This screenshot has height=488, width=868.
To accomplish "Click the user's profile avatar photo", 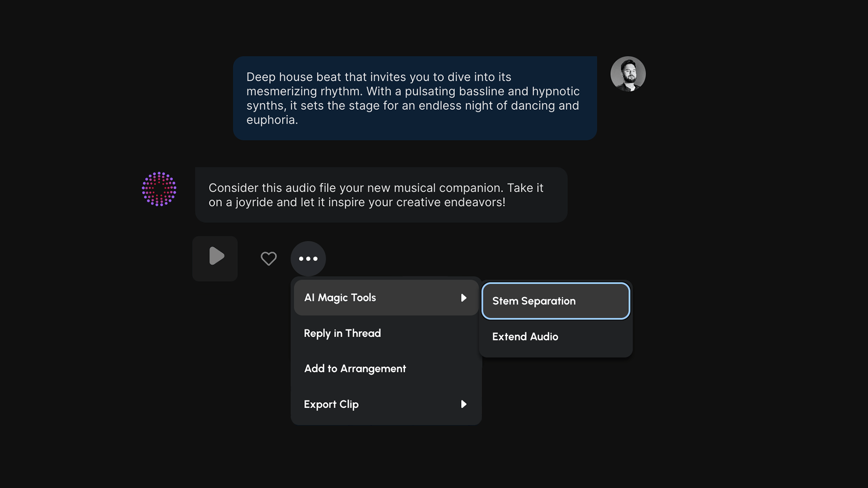I will (628, 74).
